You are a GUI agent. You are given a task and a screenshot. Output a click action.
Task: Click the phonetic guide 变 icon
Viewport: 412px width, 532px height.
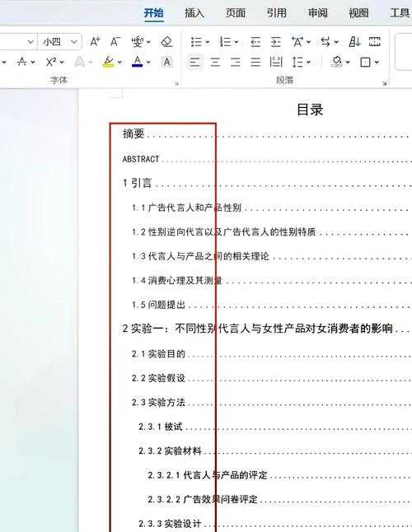[x=138, y=42]
